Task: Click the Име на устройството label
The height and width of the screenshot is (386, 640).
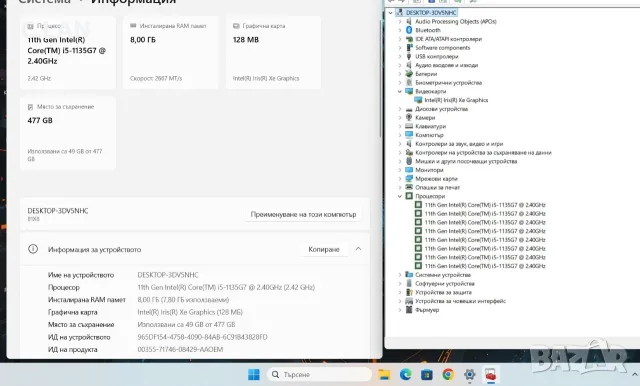Action: click(x=81, y=275)
